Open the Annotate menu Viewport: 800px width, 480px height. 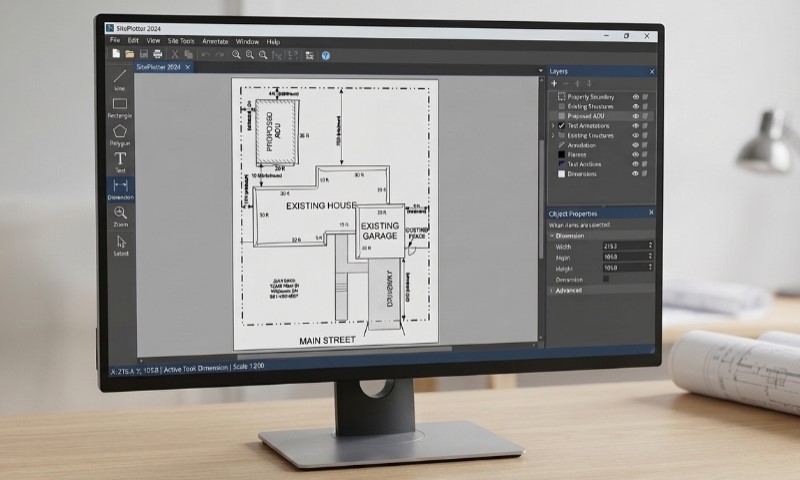click(215, 41)
